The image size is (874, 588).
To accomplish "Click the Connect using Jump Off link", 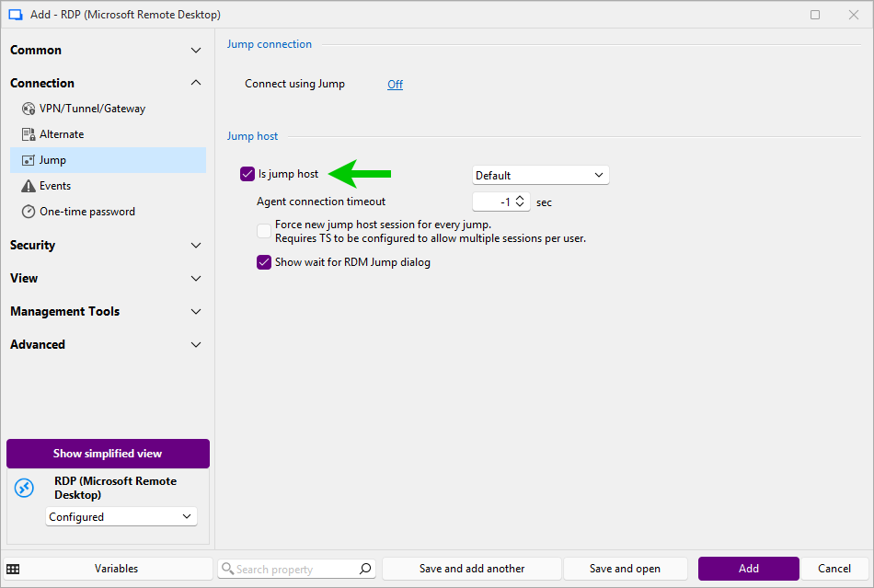I will (x=395, y=85).
